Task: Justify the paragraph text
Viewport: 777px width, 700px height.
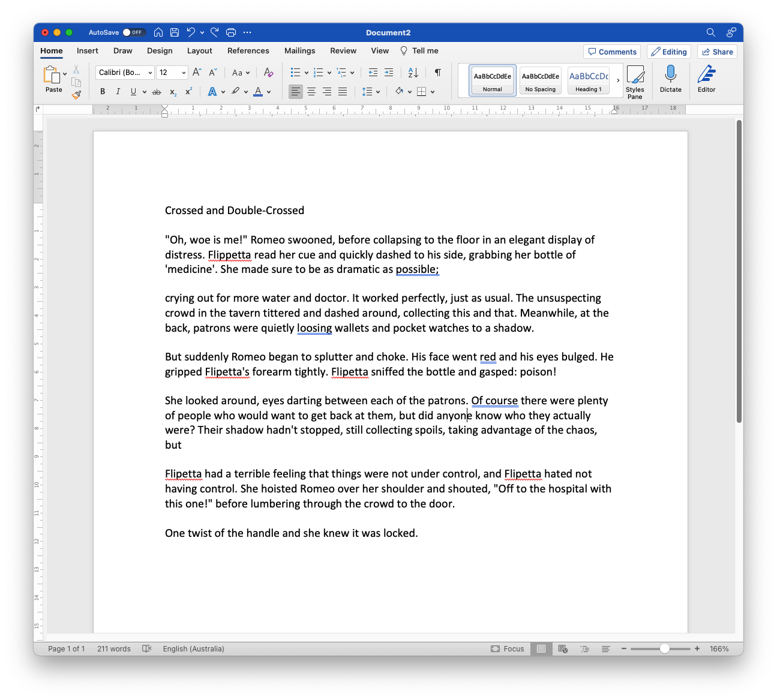Action: pos(343,92)
